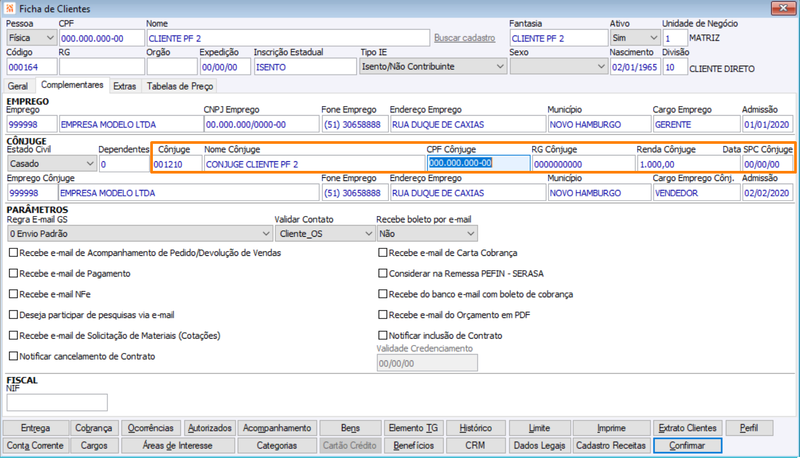
Task: Open the Bens button
Action: tap(350, 428)
